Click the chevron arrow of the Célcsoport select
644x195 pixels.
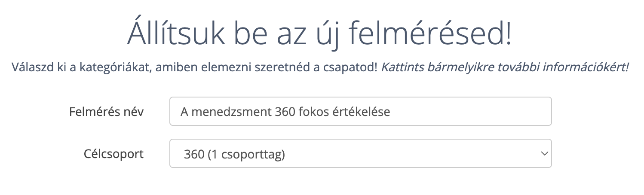[544, 153]
